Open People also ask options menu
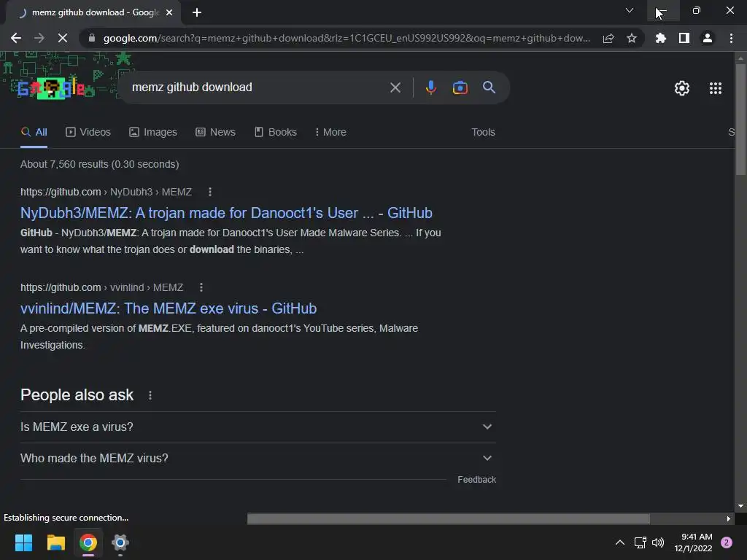 150,395
